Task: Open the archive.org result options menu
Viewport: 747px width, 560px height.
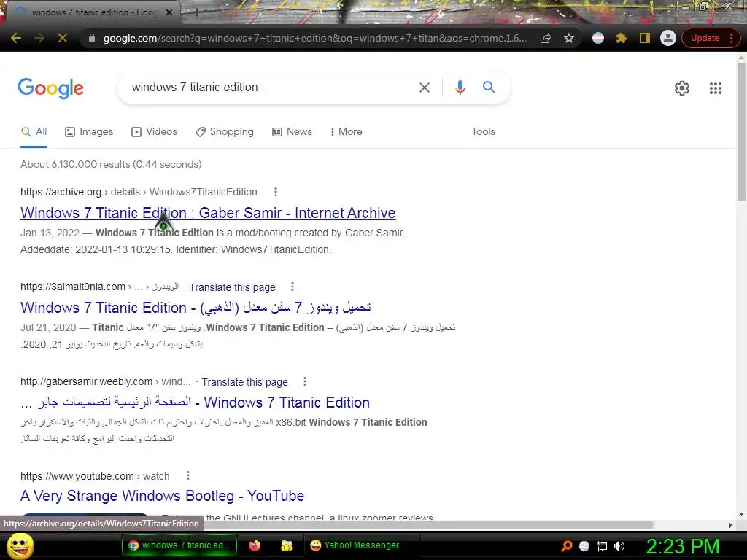Action: point(275,192)
